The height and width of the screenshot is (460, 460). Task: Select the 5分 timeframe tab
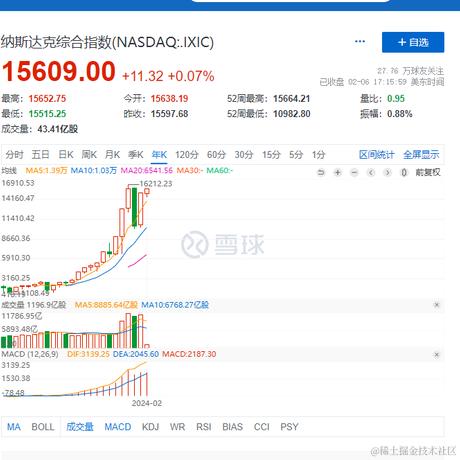pos(296,155)
